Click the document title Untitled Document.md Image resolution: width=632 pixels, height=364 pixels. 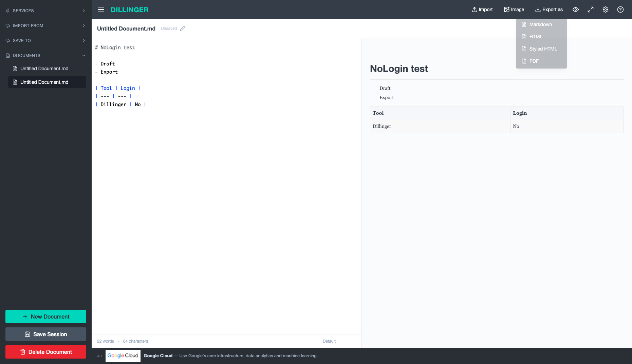[126, 28]
